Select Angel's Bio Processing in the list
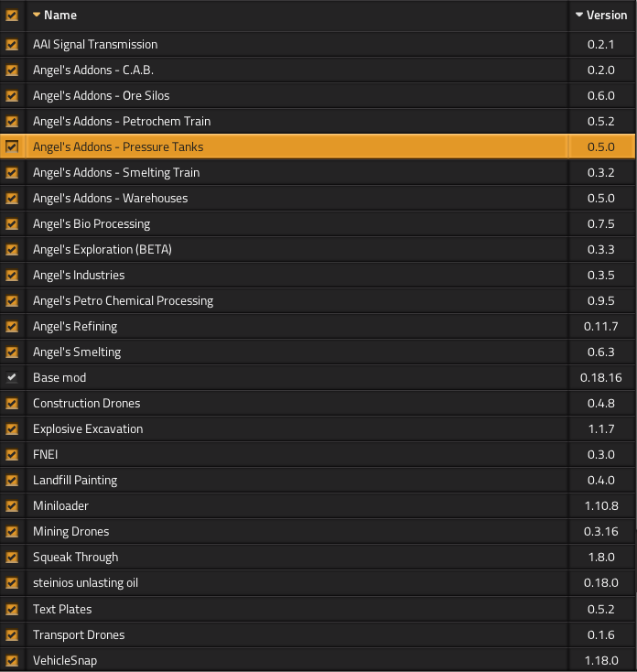This screenshot has height=672, width=637. 92,223
